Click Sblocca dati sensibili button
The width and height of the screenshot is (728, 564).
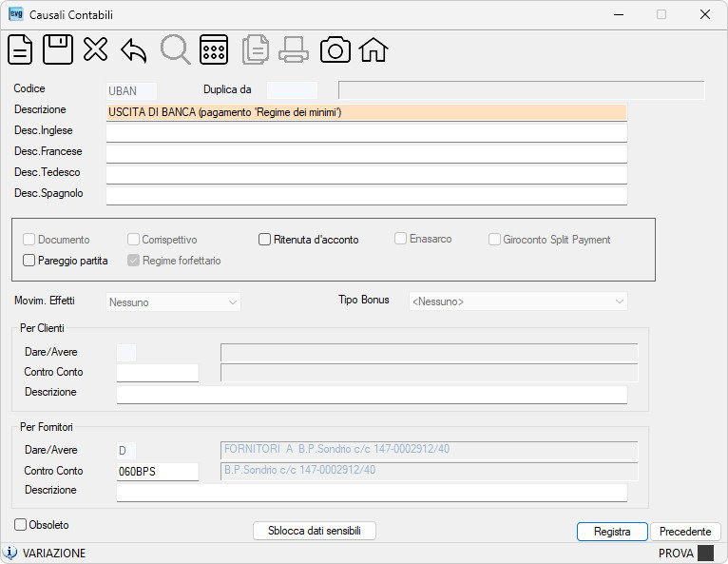tap(315, 531)
